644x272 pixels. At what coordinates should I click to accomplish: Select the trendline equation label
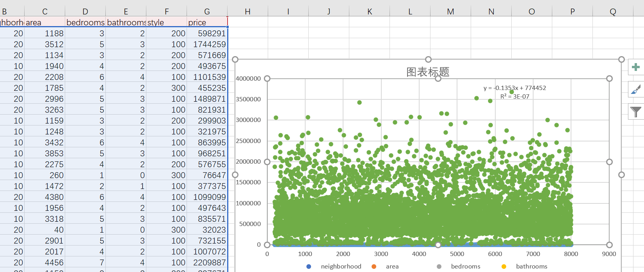[515, 88]
